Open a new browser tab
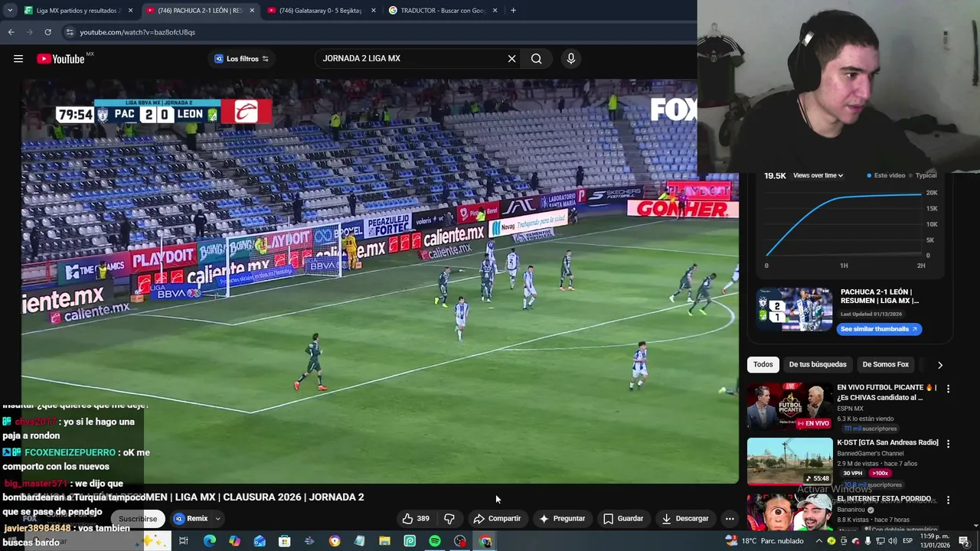The image size is (980, 551). [513, 11]
